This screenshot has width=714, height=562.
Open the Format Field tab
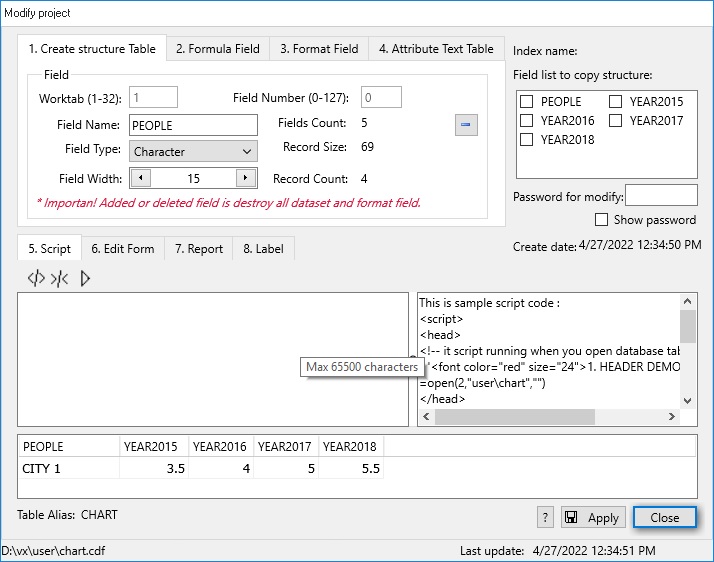pos(319,49)
